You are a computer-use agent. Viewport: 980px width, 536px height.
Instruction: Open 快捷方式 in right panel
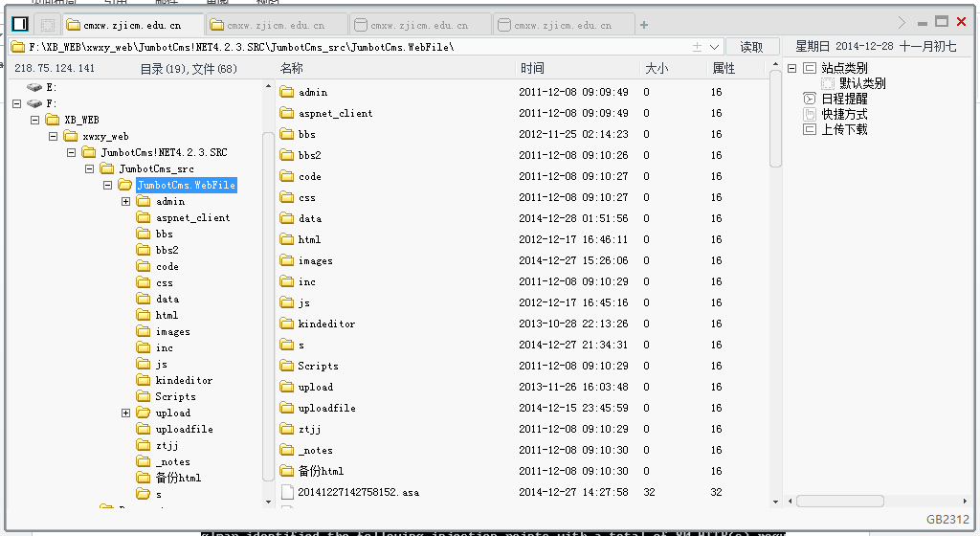coord(844,114)
